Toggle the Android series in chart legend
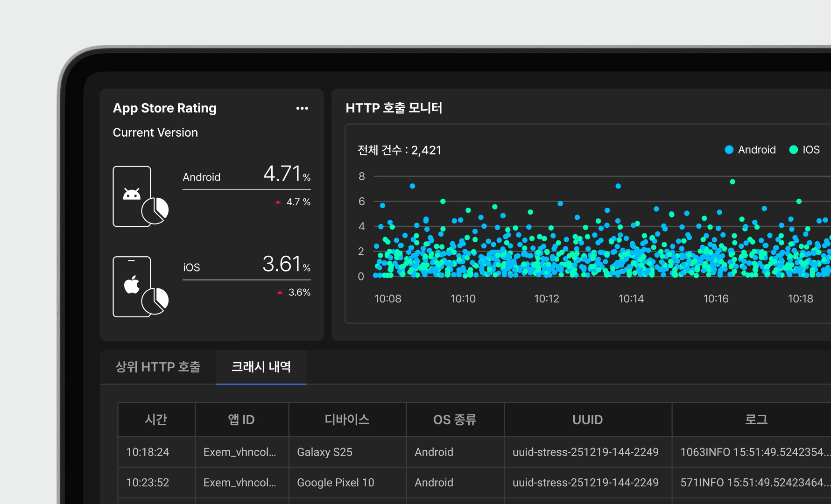The image size is (831, 504). pyautogui.click(x=750, y=150)
